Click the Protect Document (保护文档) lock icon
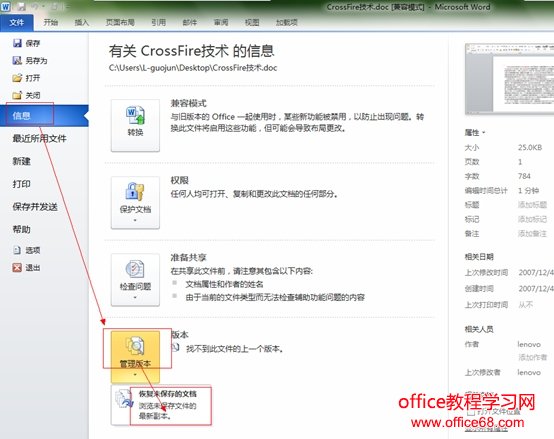 [135, 192]
